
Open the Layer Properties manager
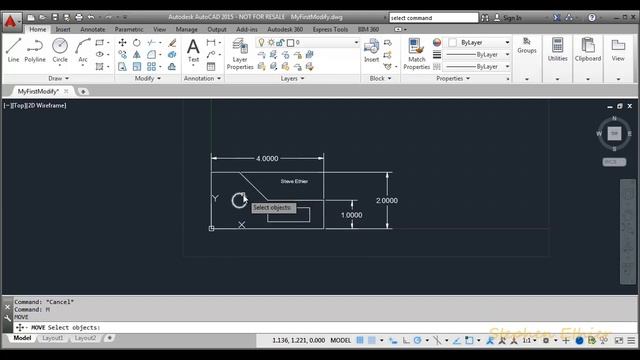[240, 54]
